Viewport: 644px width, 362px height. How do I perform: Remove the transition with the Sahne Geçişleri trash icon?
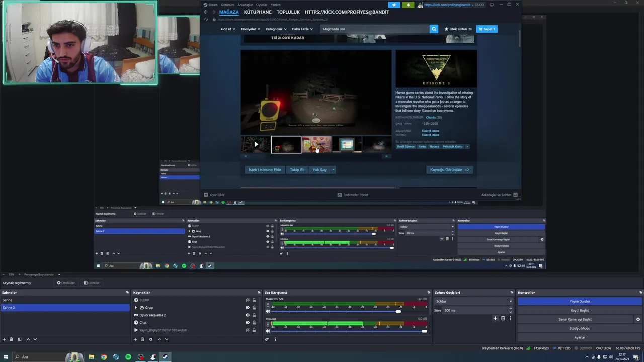coord(503,318)
